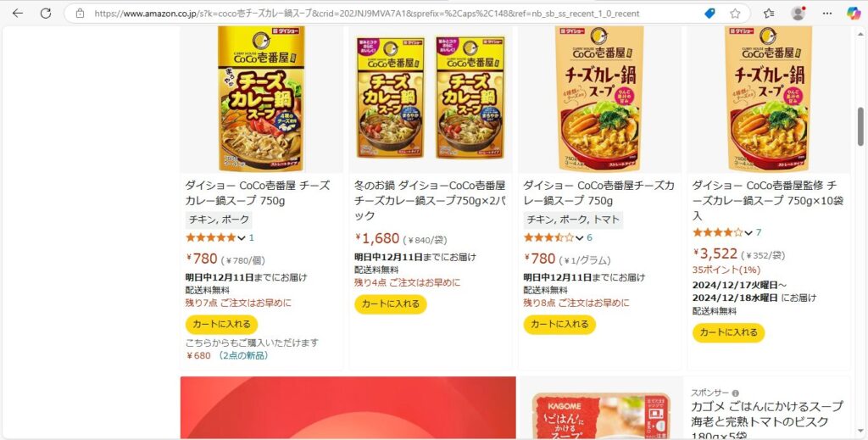Add this page to favorites with the star icon
Screen dimensions: 868x440
[735, 14]
